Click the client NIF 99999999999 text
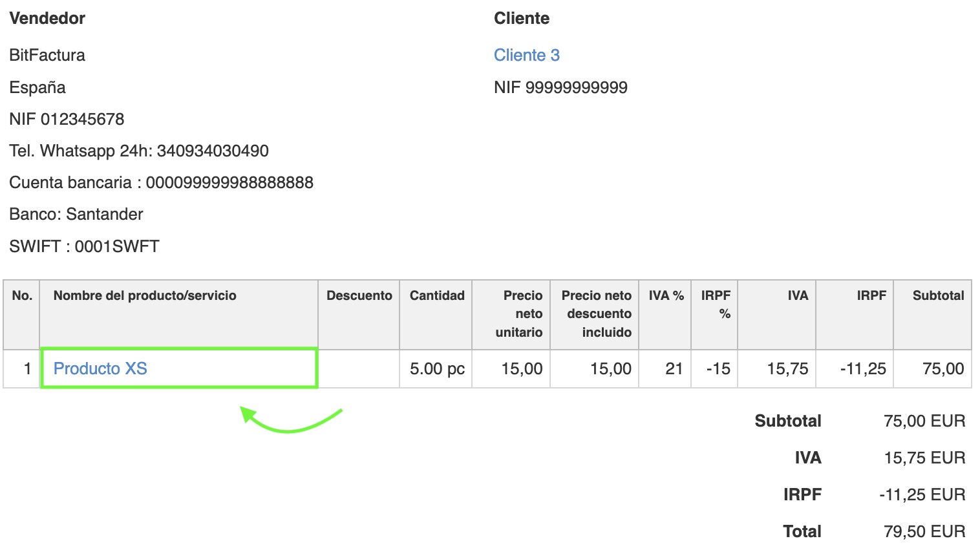980x552 pixels. pyautogui.click(x=560, y=87)
